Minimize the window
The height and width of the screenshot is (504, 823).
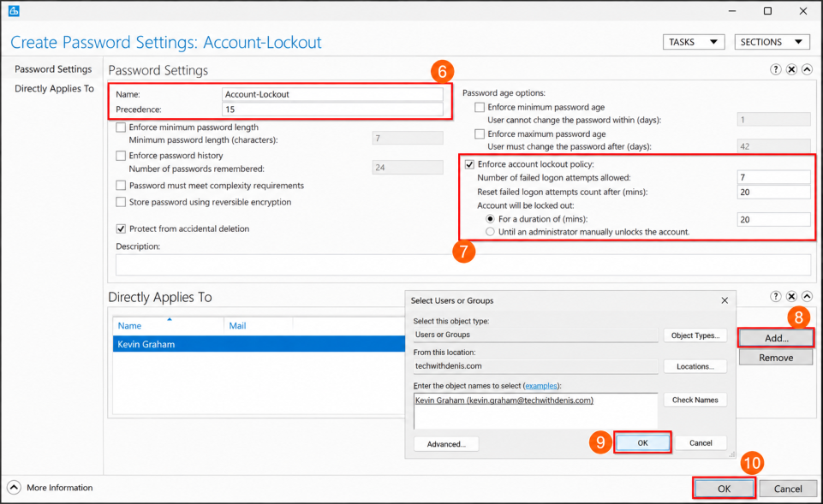[732, 11]
